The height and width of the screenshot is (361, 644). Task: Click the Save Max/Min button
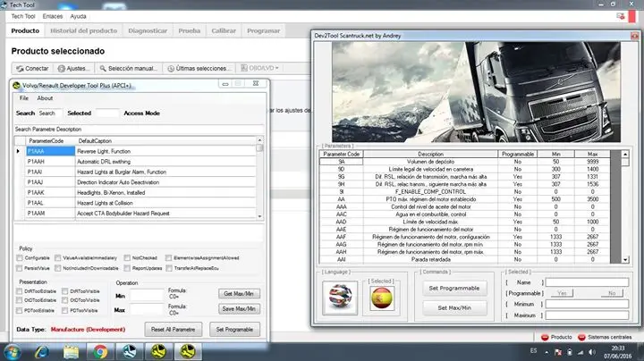(239, 309)
